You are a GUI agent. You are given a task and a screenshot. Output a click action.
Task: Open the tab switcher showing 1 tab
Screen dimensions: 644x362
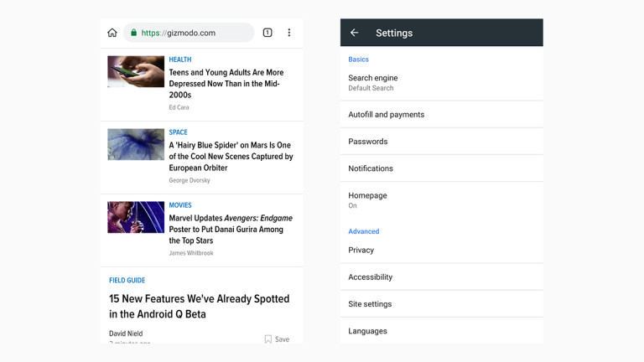coord(267,33)
